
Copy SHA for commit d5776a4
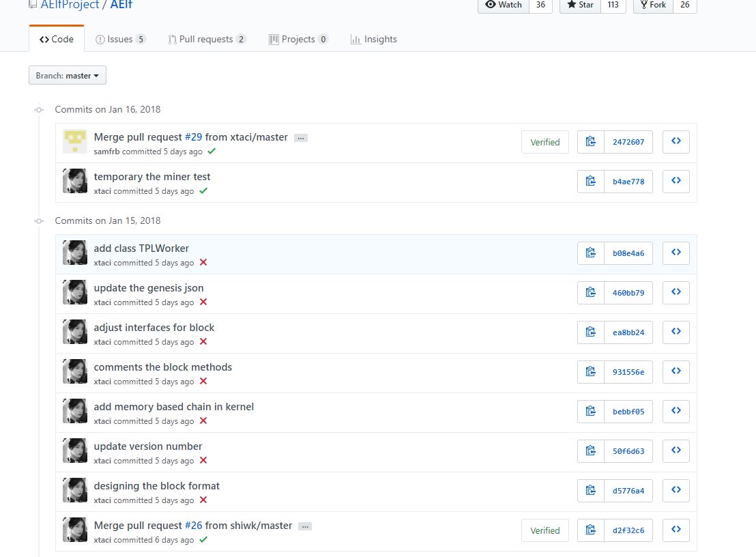coord(591,491)
